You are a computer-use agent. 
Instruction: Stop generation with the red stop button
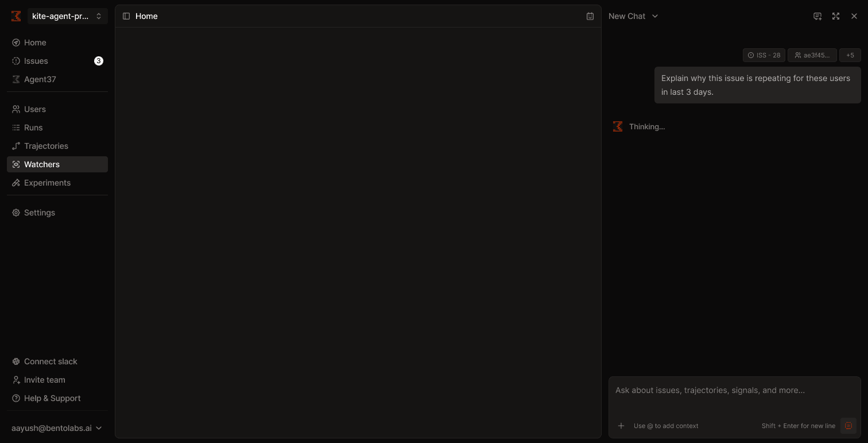click(x=848, y=426)
